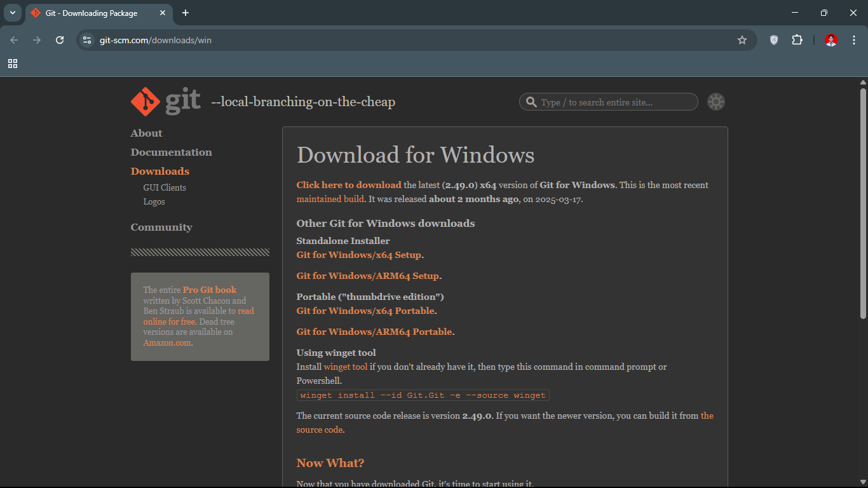868x488 pixels.
Task: Open the Documentation menu item
Action: (x=171, y=152)
